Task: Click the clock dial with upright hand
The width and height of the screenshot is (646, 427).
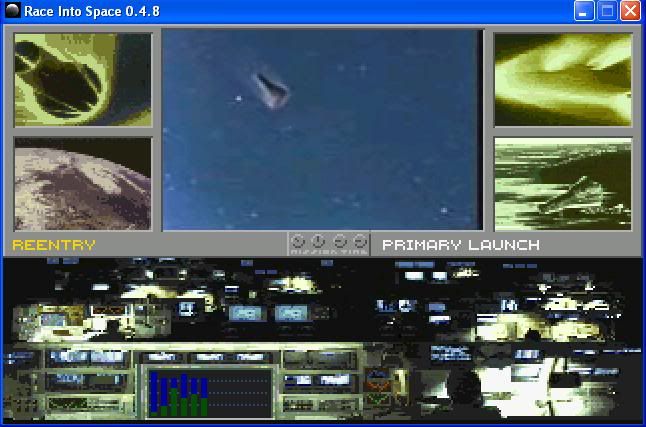Action: (318, 241)
